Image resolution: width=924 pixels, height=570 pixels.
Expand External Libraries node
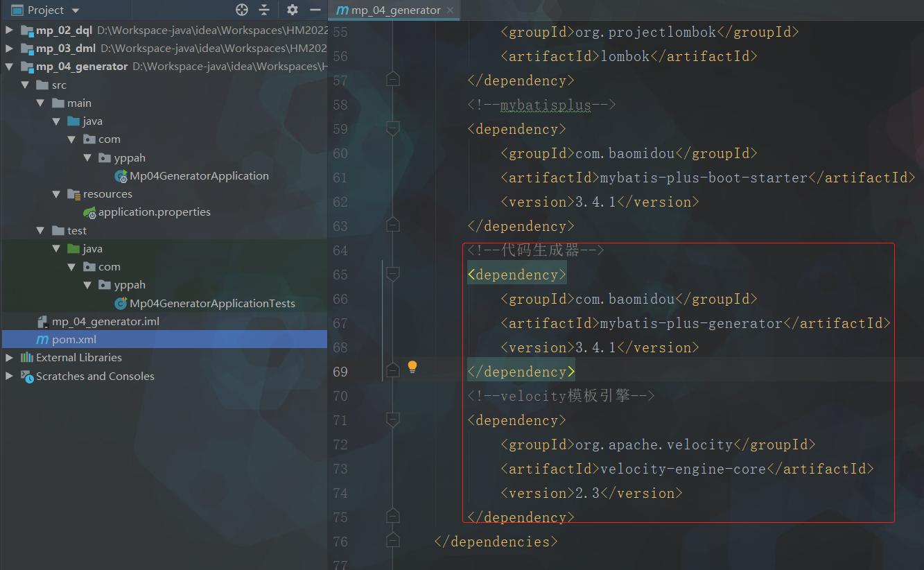pos(9,358)
